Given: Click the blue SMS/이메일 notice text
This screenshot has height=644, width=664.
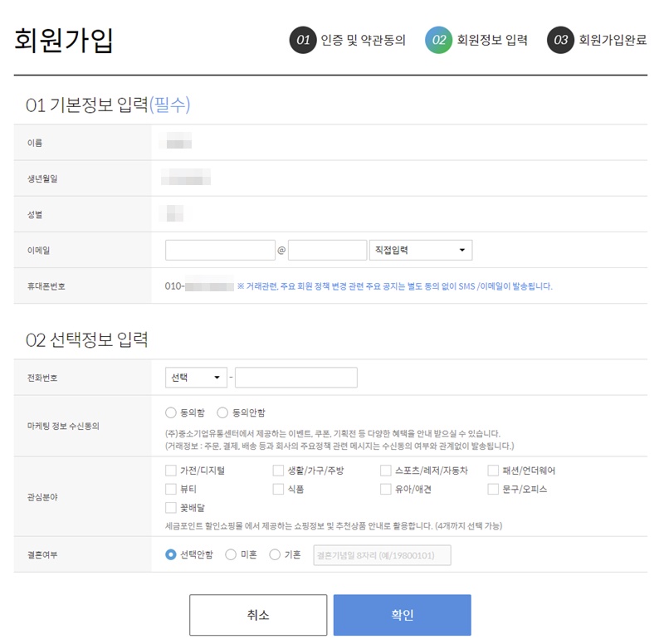Looking at the screenshot, I should point(395,286).
